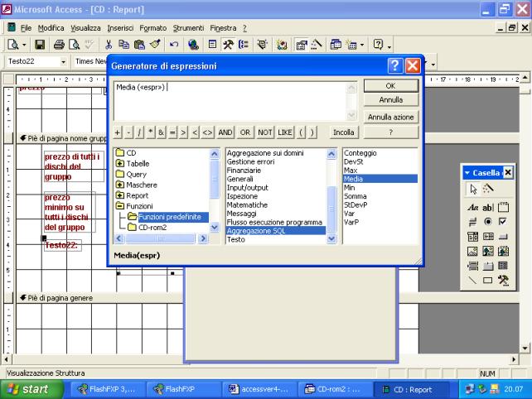Select the Query folder in the tree
Image resolution: width=532 pixels, height=399 pixels.
[131, 174]
